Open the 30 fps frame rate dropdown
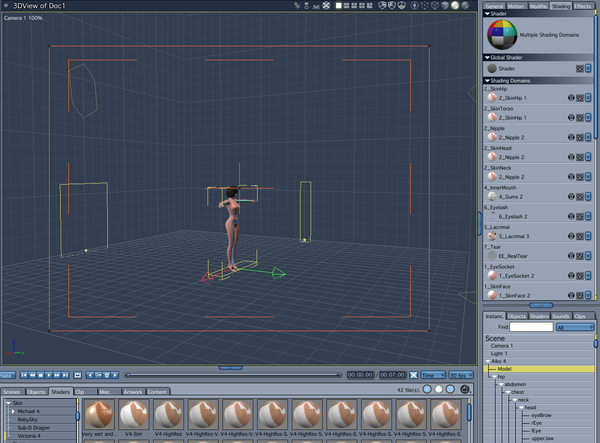The height and width of the screenshot is (443, 600). pos(461,375)
